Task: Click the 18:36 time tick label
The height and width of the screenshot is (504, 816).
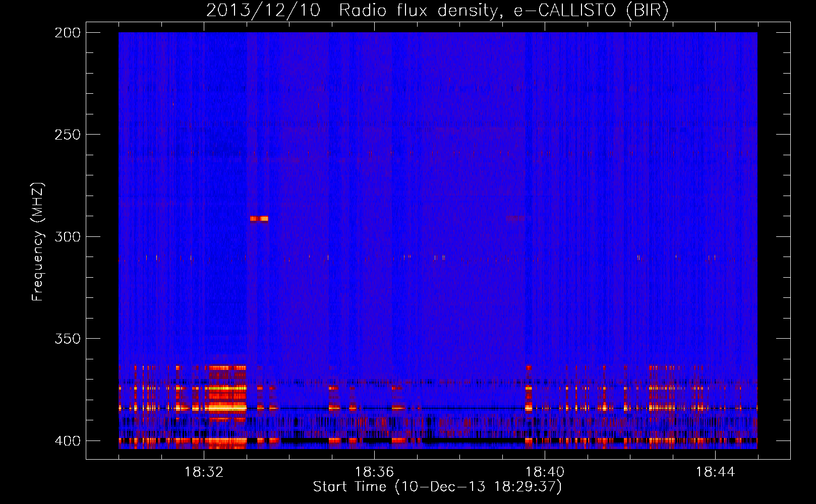Action: point(374,472)
